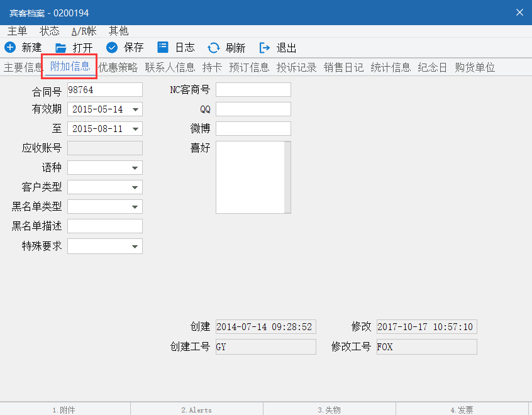Click the 新建 (New) plus icon
The height and width of the screenshot is (415, 532).
pyautogui.click(x=10, y=48)
